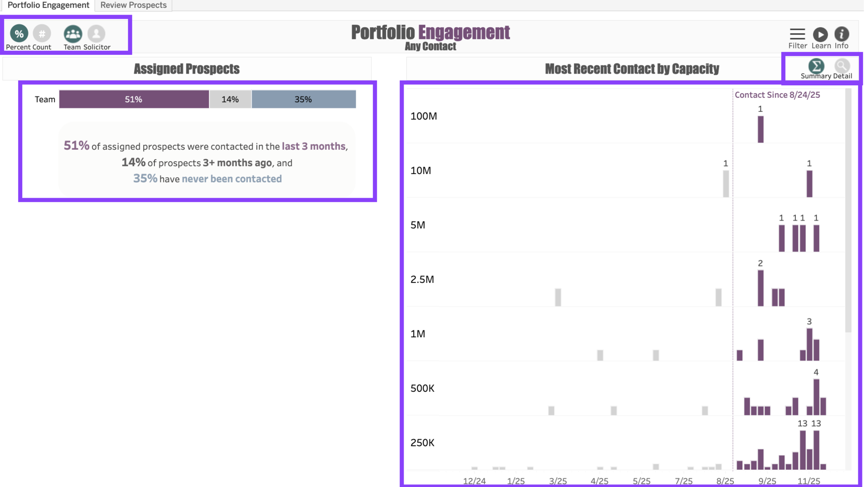This screenshot has height=487, width=868.
Task: Click the 'Any Contact' subtitle
Action: point(430,46)
